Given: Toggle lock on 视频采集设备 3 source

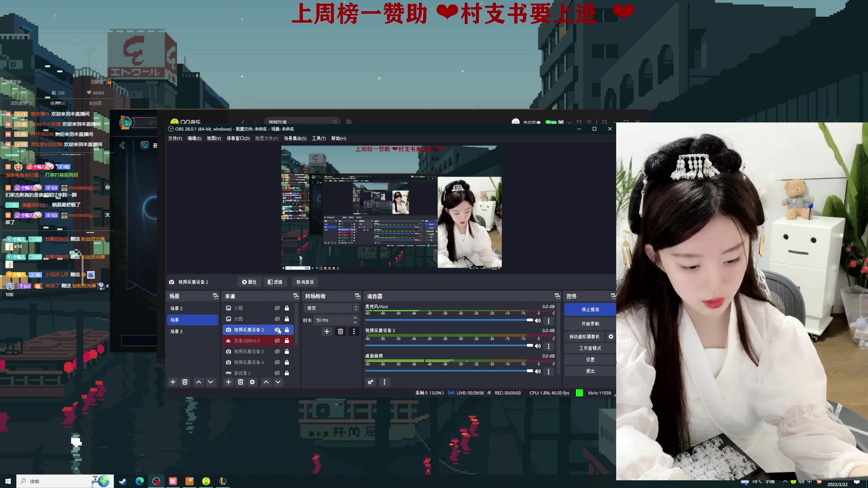Looking at the screenshot, I should [287, 352].
